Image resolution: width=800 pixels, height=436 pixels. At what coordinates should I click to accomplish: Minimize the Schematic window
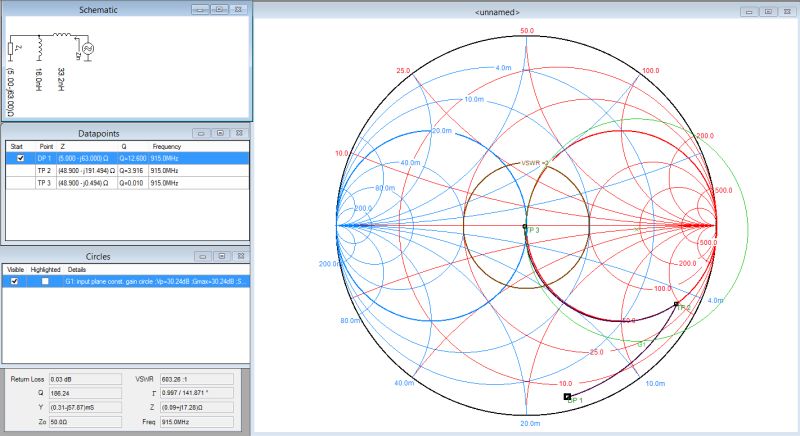click(x=200, y=9)
